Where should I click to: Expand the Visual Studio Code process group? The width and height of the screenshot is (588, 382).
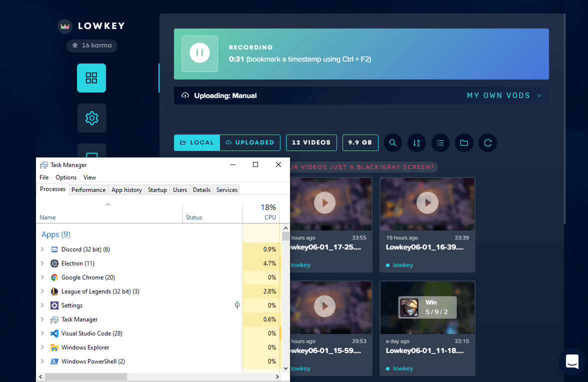click(42, 333)
